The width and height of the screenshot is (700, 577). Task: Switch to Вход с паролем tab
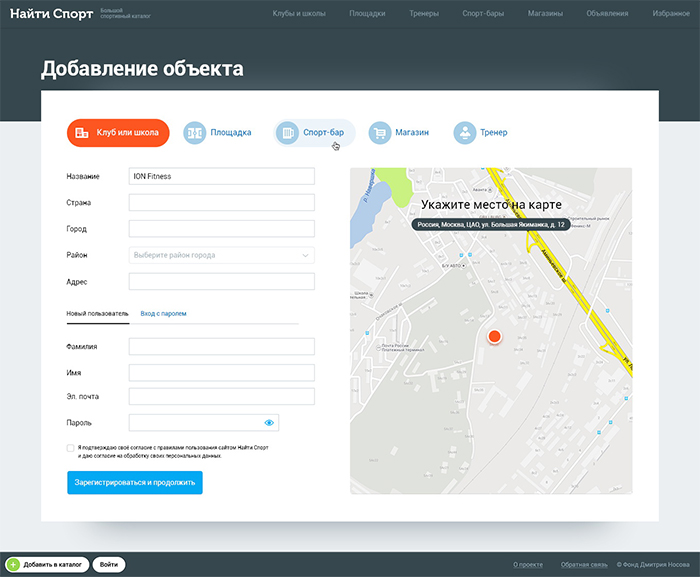tap(163, 314)
